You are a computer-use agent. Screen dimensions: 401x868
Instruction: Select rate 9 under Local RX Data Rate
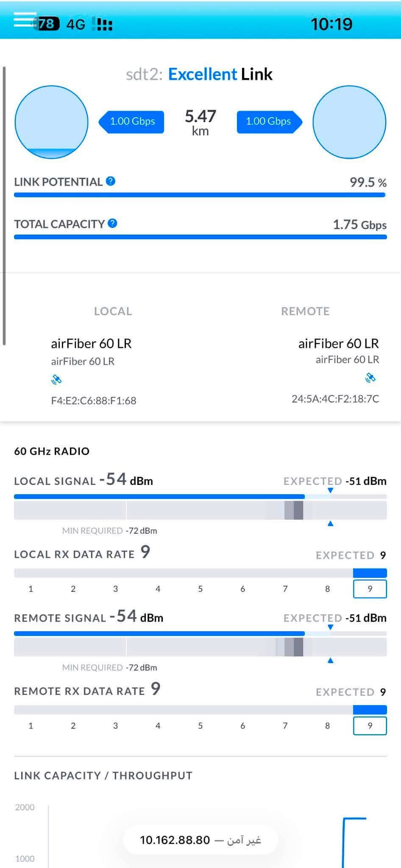370,589
